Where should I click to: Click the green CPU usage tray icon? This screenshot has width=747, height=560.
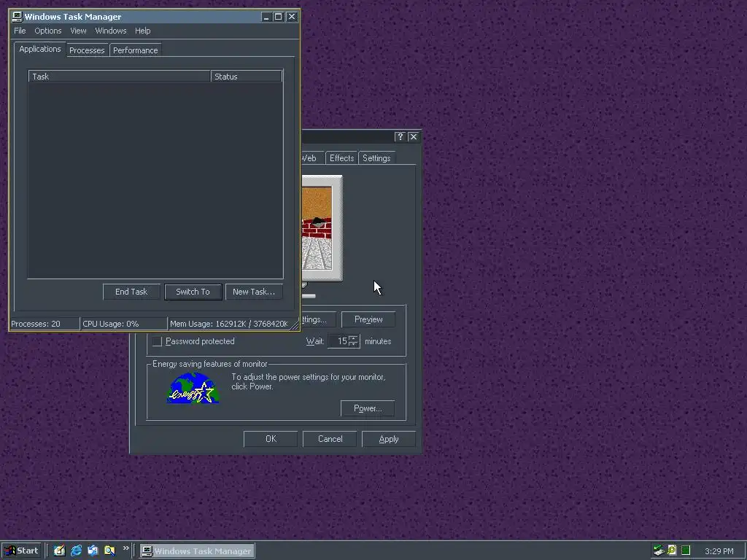(x=686, y=551)
